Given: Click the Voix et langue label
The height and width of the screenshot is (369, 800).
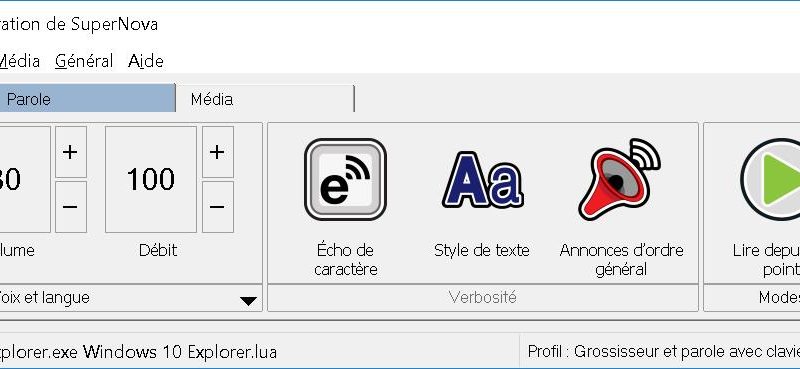Looking at the screenshot, I should tap(44, 297).
